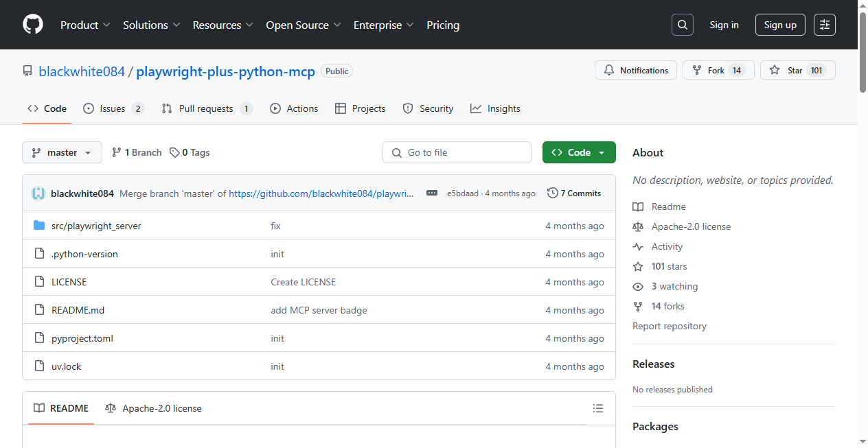Open the appearance settings icon beside Sign up

pyautogui.click(x=825, y=25)
